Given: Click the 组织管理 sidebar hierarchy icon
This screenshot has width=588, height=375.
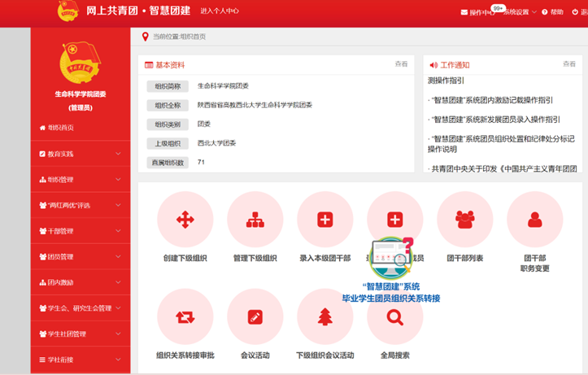Looking at the screenshot, I should tap(43, 180).
